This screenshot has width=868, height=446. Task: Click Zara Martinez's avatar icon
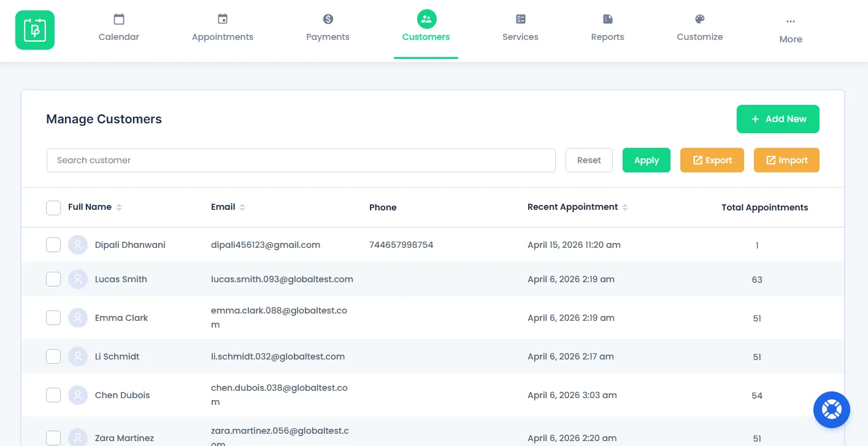tap(78, 437)
